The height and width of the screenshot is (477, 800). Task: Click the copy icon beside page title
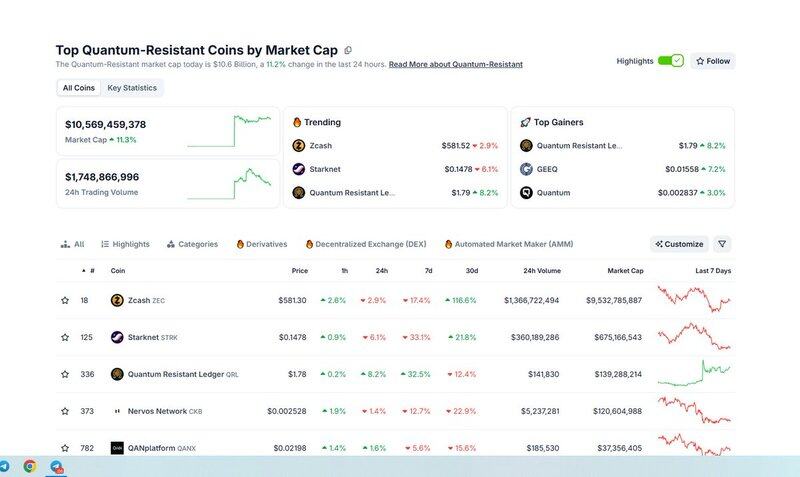pos(348,50)
